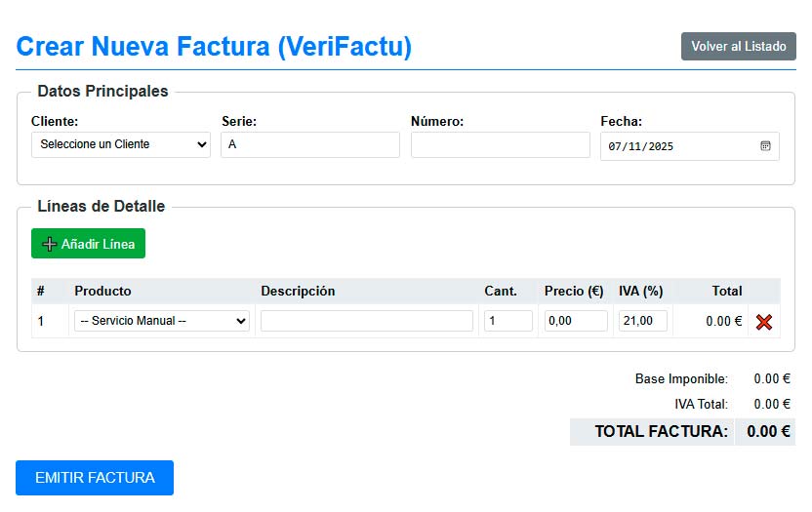812x512 pixels.
Task: Select the day segment of the Fecha date
Action: pos(615,146)
